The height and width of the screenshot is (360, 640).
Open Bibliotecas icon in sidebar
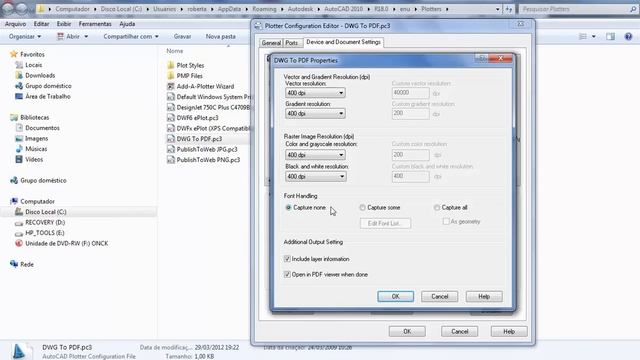click(14, 117)
